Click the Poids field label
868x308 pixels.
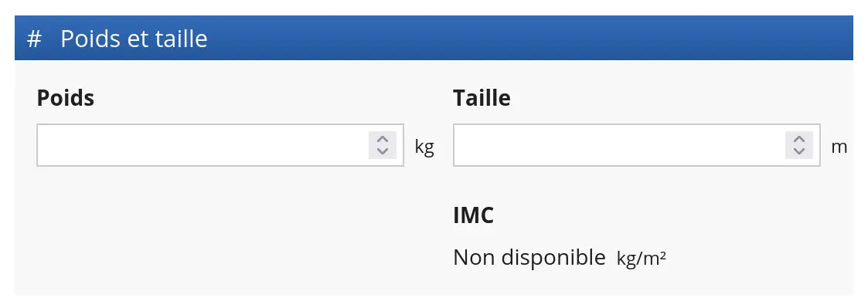coord(66,98)
